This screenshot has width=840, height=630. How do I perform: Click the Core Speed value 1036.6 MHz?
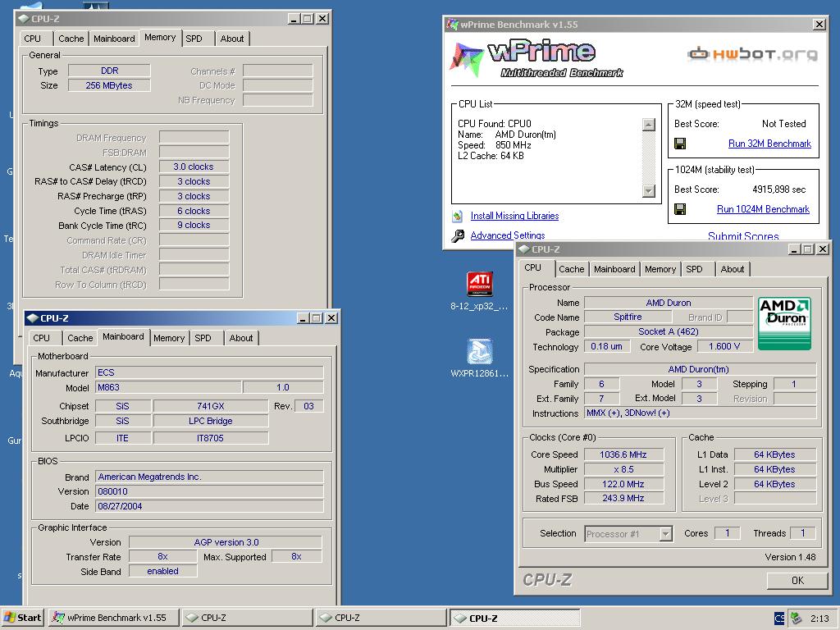[x=623, y=454]
